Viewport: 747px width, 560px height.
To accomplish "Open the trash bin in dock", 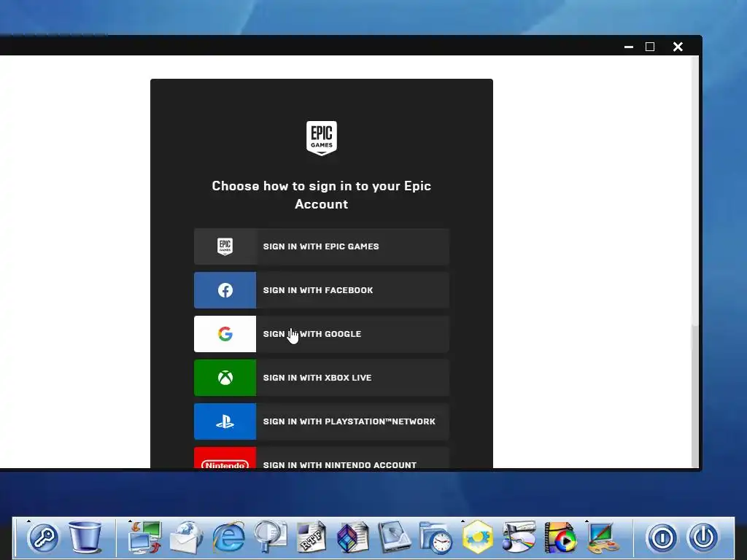I will [x=85, y=537].
